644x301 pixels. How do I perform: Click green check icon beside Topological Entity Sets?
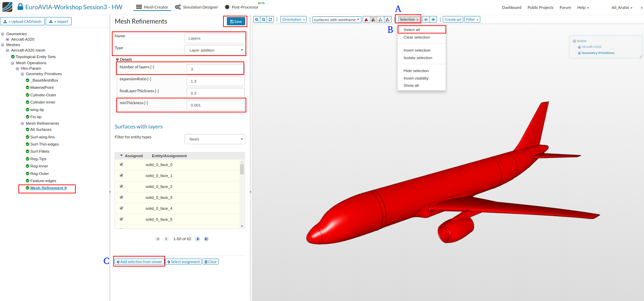(x=13, y=57)
